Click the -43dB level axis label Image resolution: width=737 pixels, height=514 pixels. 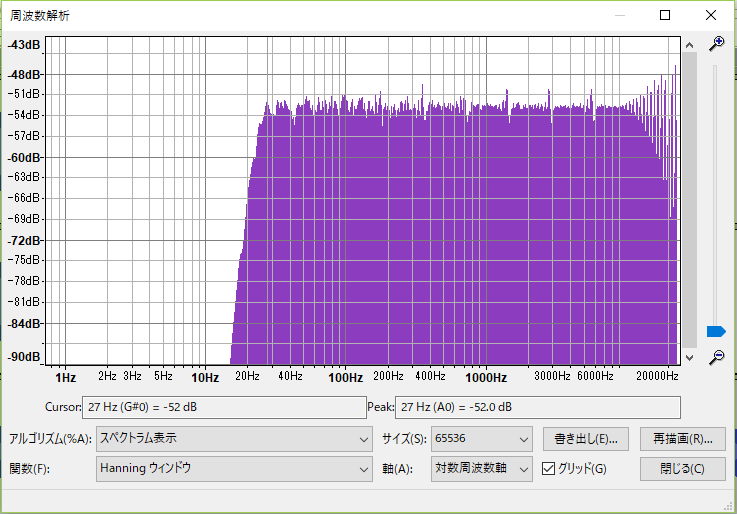pyautogui.click(x=24, y=45)
